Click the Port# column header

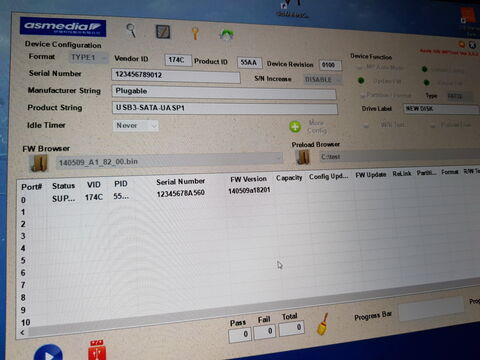point(32,187)
